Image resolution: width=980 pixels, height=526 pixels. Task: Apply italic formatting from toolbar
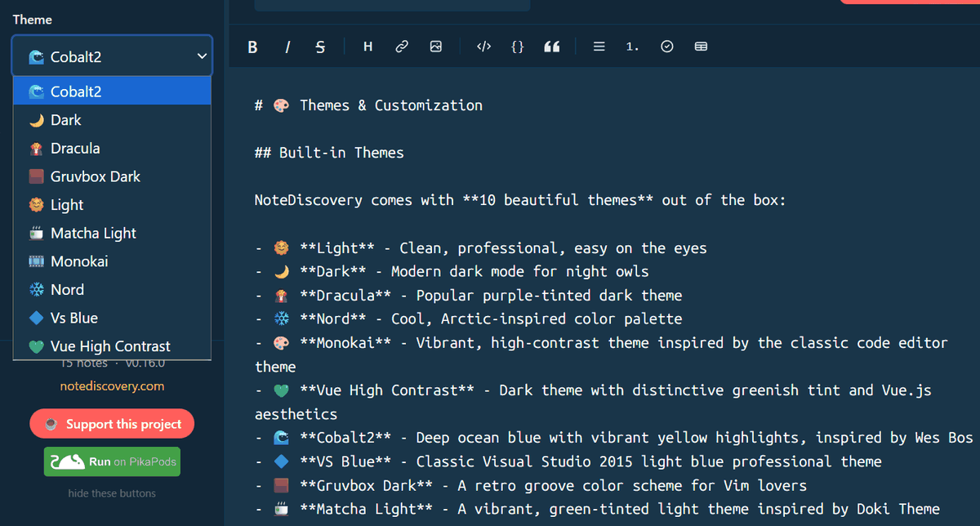pyautogui.click(x=287, y=47)
